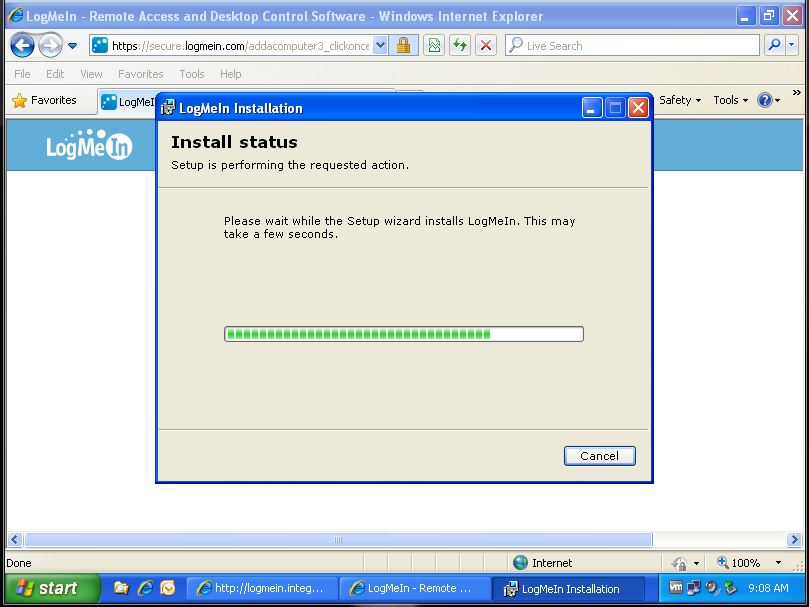Click the Forward navigation arrow
809x607 pixels.
[x=50, y=46]
